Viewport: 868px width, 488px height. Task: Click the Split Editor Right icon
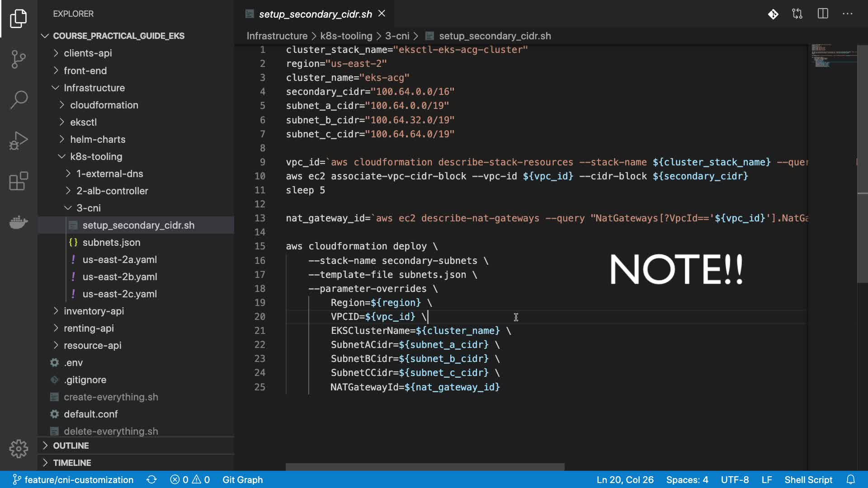coord(823,14)
